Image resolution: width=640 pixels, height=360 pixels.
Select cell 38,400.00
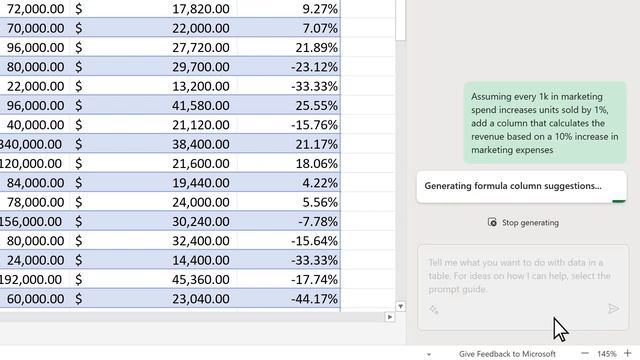click(x=153, y=144)
